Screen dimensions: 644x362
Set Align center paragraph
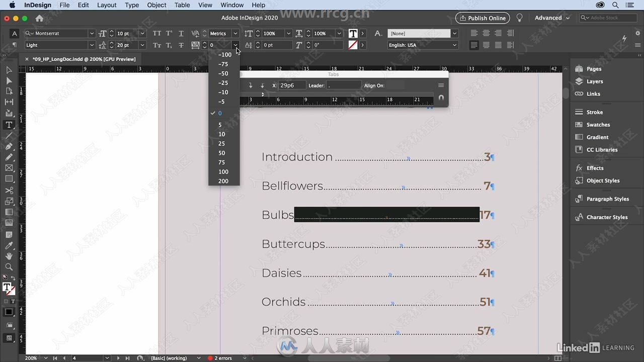click(486, 34)
